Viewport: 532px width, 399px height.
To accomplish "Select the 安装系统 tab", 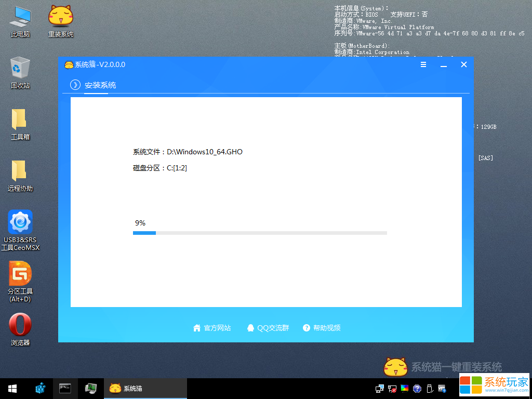I will tap(100, 85).
